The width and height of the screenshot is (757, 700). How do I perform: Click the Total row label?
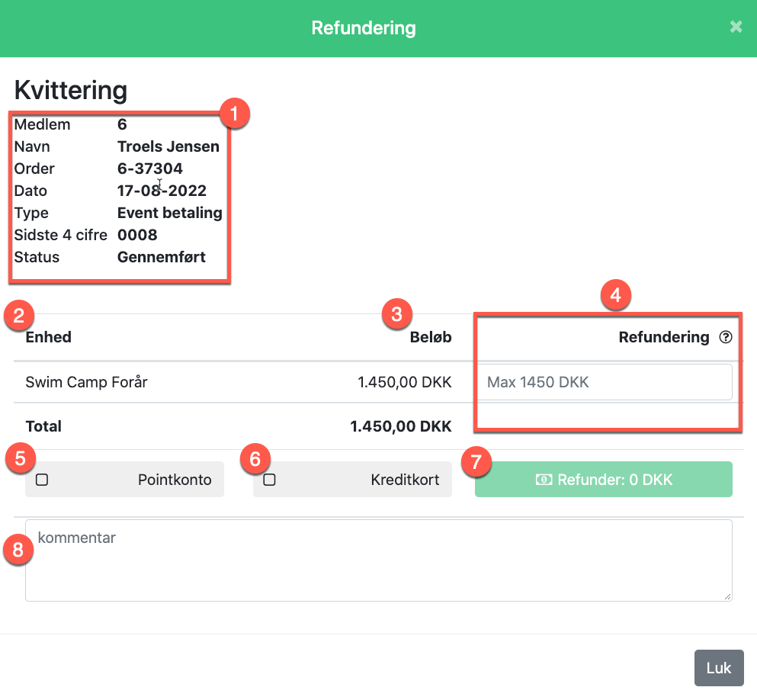pos(43,426)
